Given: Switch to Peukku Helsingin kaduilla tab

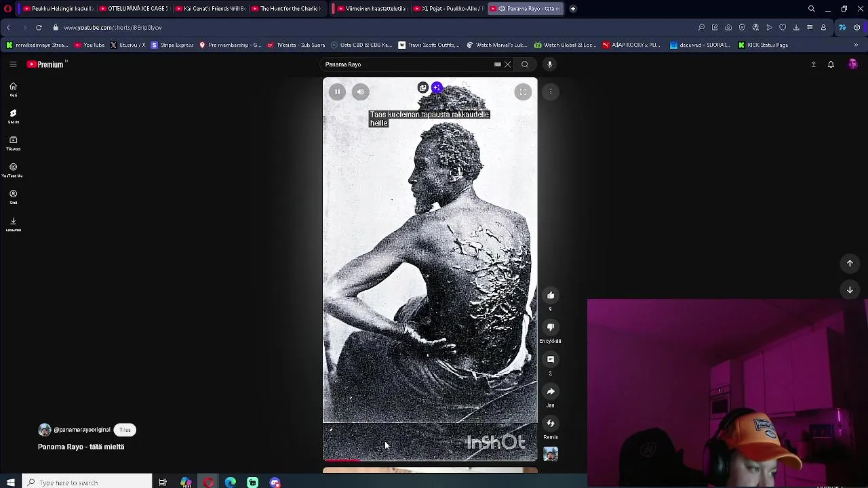Looking at the screenshot, I should [58, 9].
